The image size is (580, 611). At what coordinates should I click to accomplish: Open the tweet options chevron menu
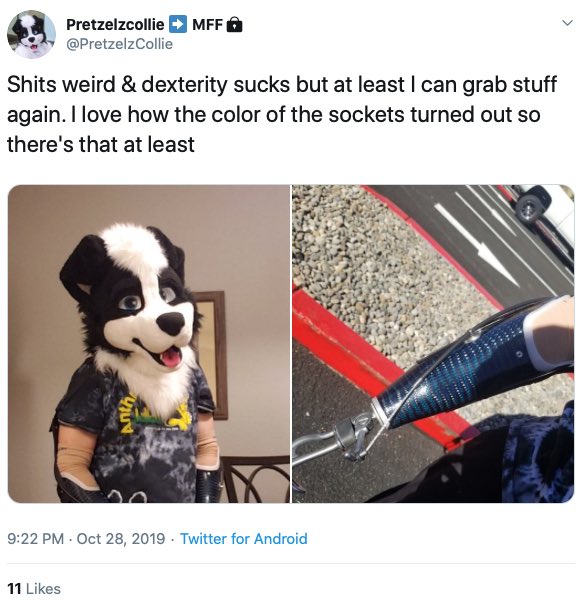tap(567, 23)
